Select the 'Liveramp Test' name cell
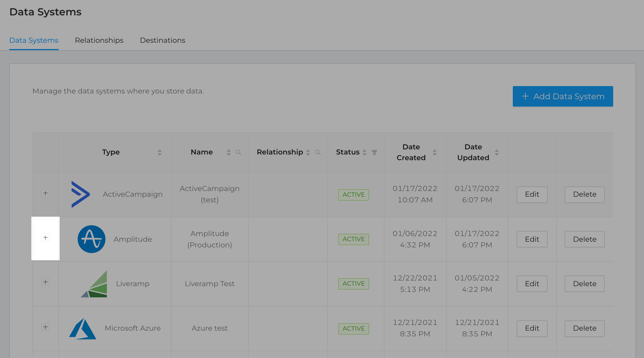 click(210, 284)
